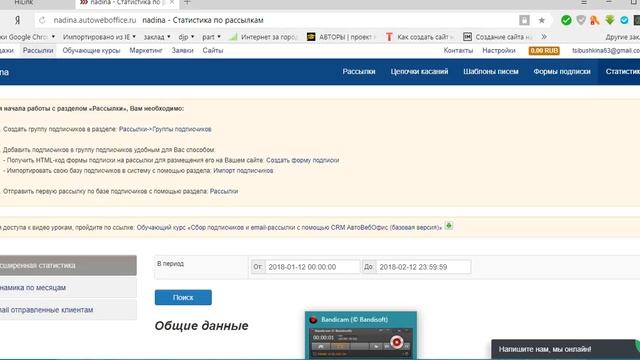
Task: Open the Сбор подписчиков course link
Action: click(289, 227)
